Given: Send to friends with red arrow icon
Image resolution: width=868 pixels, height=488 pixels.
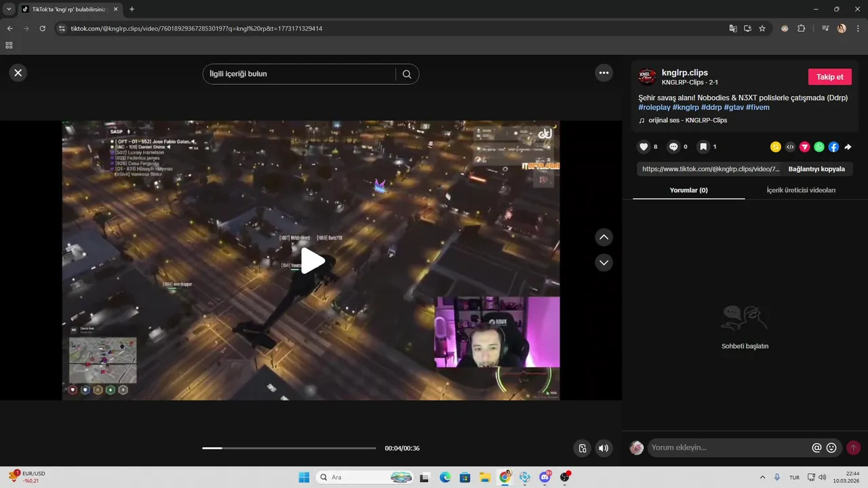Looking at the screenshot, I should click(x=805, y=146).
